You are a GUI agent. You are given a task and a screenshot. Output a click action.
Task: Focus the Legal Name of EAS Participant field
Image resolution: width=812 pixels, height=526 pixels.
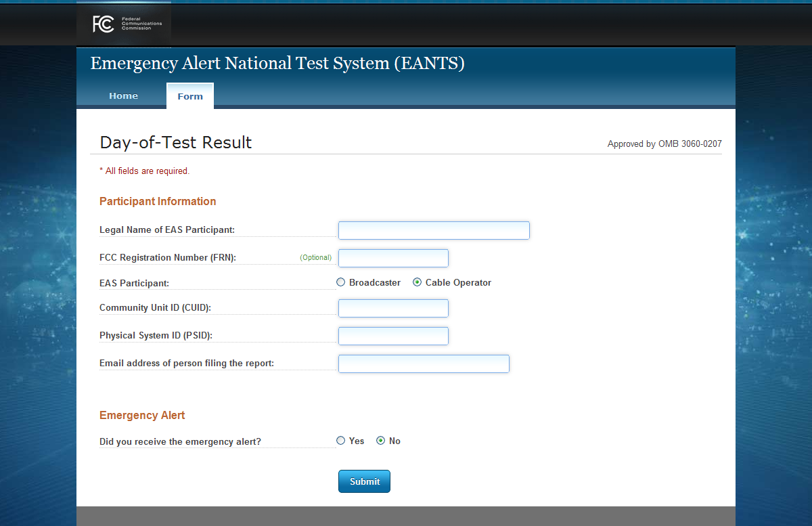[x=434, y=230]
